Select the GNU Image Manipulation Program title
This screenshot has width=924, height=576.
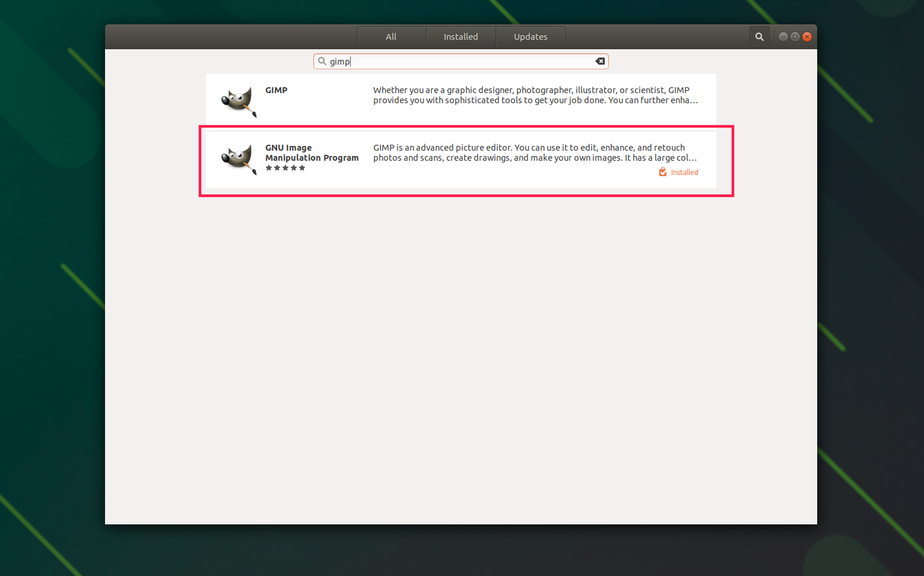(312, 153)
